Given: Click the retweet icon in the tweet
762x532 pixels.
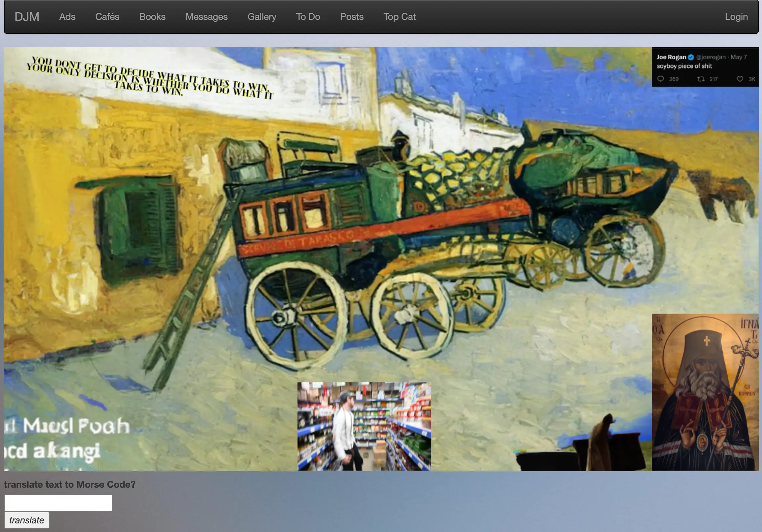Looking at the screenshot, I should 701,79.
